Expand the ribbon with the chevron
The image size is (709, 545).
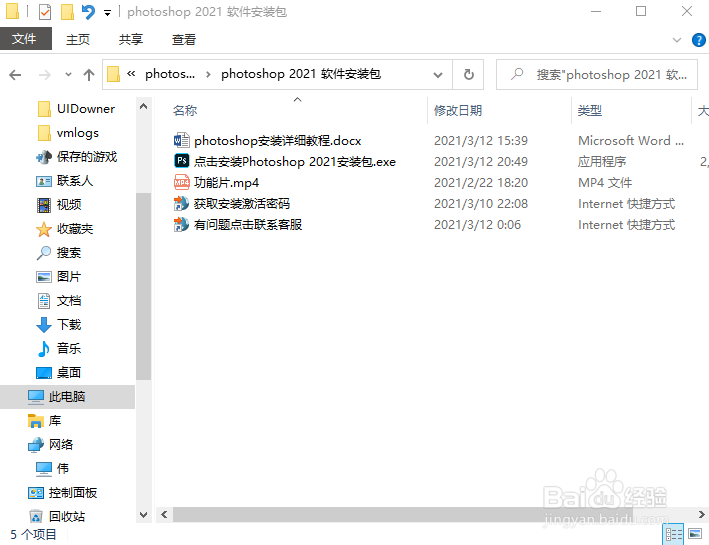tap(676, 40)
